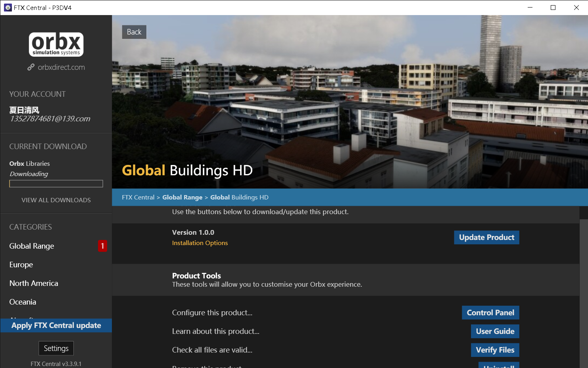Image resolution: width=588 pixels, height=368 pixels.
Task: Click the Back button
Action: [134, 32]
